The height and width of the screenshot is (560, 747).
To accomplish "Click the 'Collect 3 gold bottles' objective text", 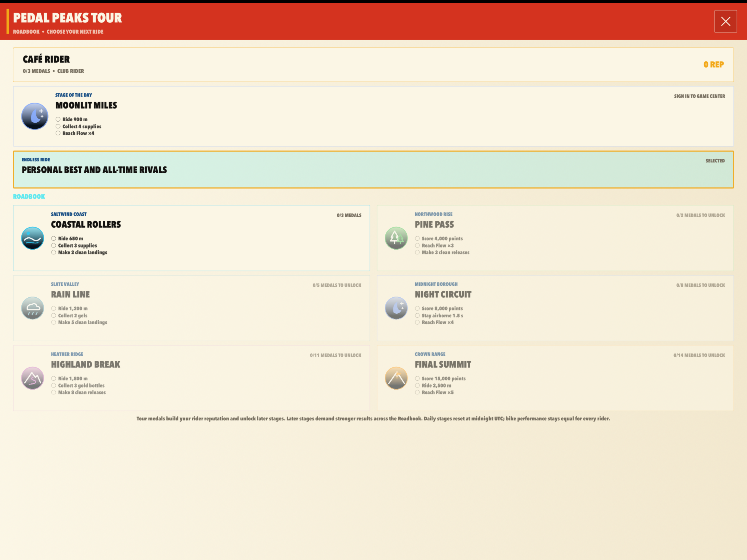I will (81, 386).
